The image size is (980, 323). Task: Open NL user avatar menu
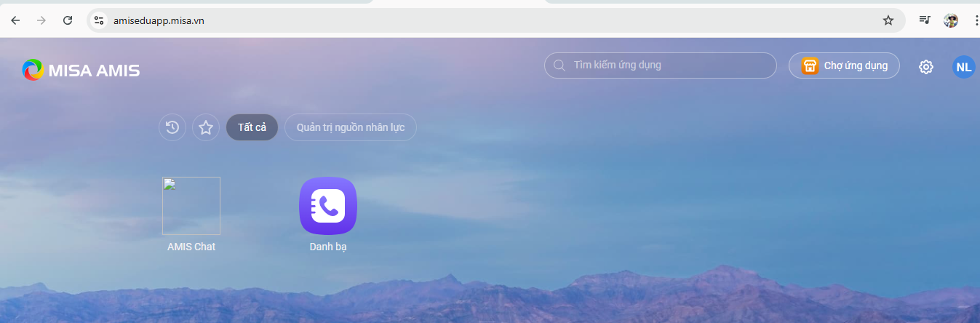[x=964, y=67]
